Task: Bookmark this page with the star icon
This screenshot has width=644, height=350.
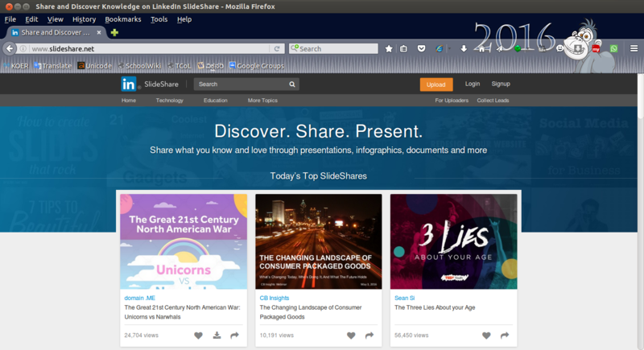Action: [389, 48]
